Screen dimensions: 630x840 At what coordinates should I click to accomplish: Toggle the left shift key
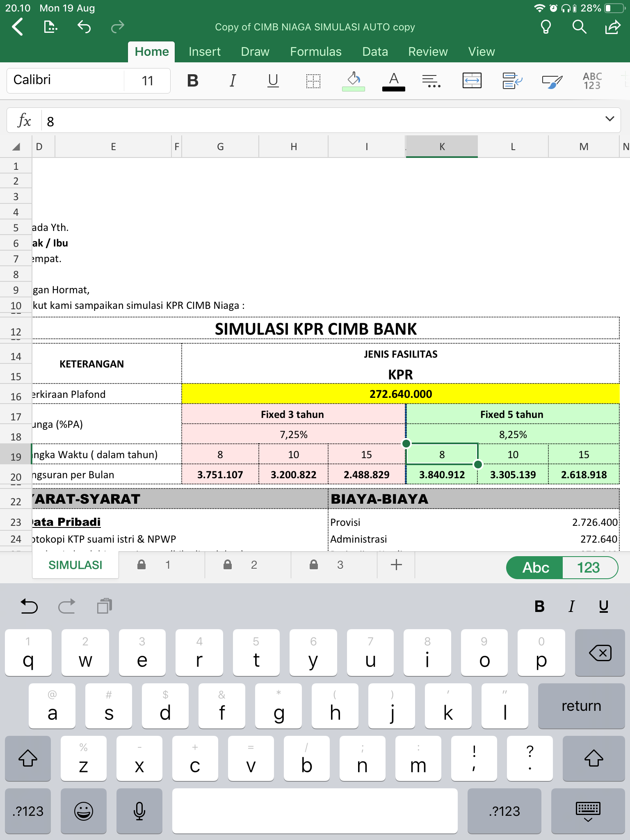[28, 758]
